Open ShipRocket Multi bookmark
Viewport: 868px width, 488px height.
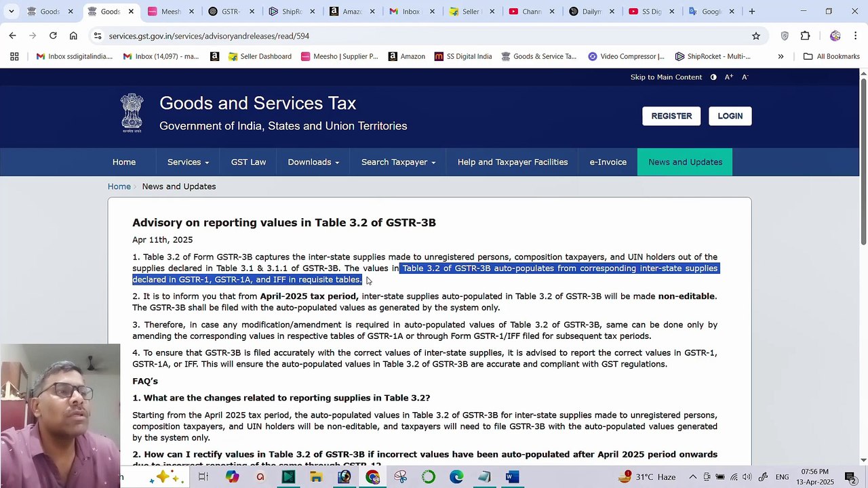point(713,56)
